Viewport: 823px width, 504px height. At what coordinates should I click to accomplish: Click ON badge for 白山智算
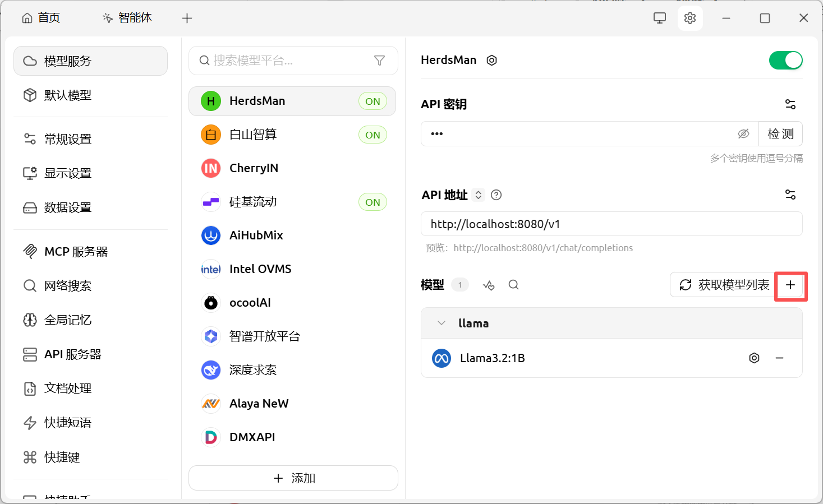373,135
